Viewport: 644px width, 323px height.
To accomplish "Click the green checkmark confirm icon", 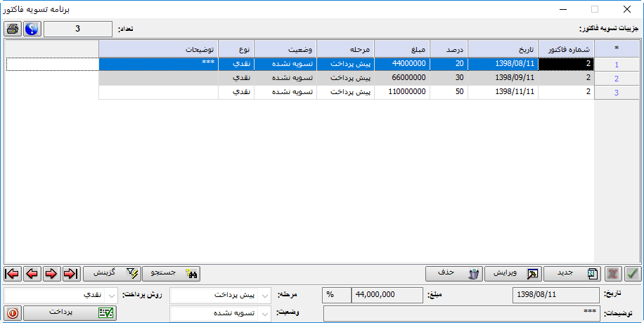I will (x=633, y=273).
